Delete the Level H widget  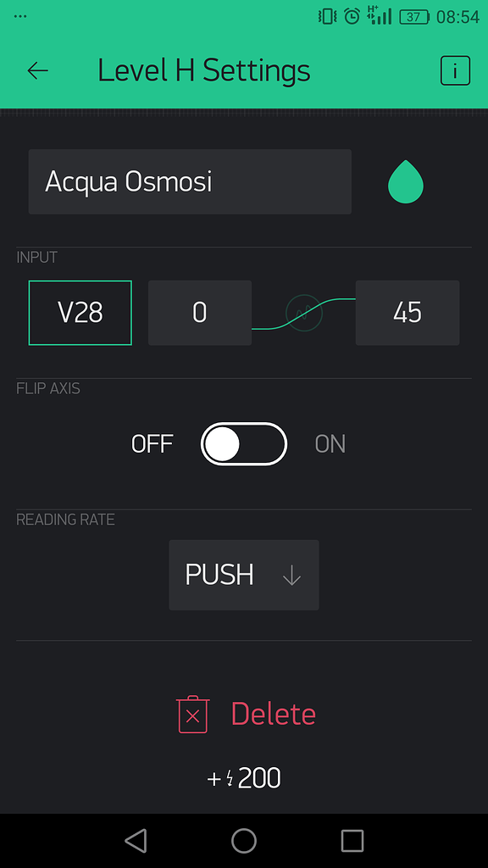click(273, 714)
